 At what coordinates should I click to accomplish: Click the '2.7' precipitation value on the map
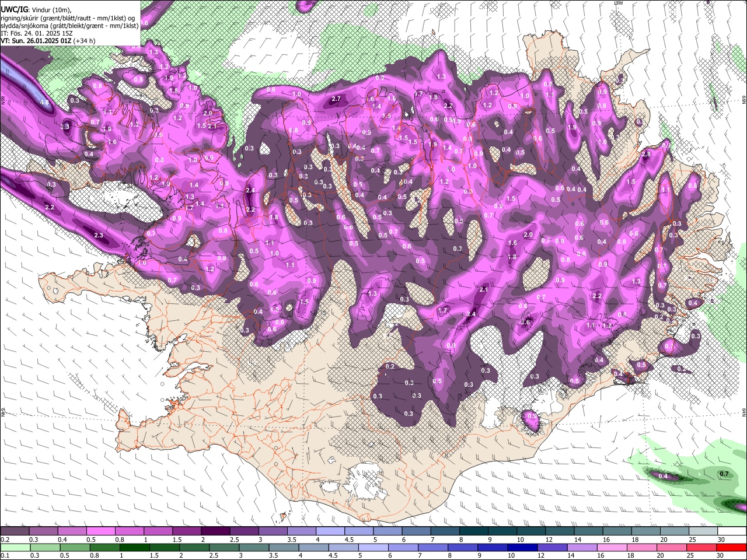pos(336,99)
